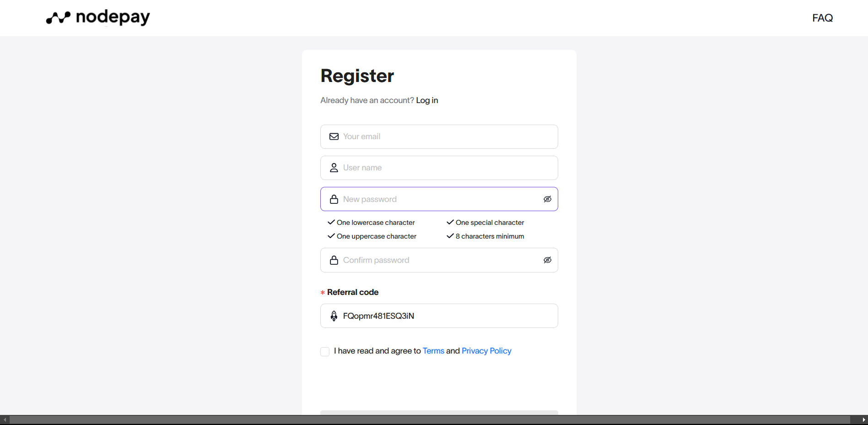Click the Register heading
Image resolution: width=868 pixels, height=425 pixels.
(357, 75)
